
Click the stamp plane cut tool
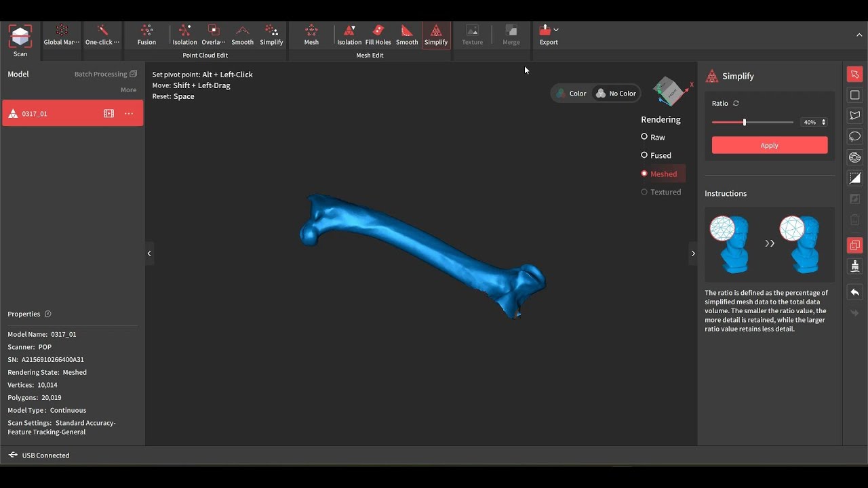tap(855, 266)
